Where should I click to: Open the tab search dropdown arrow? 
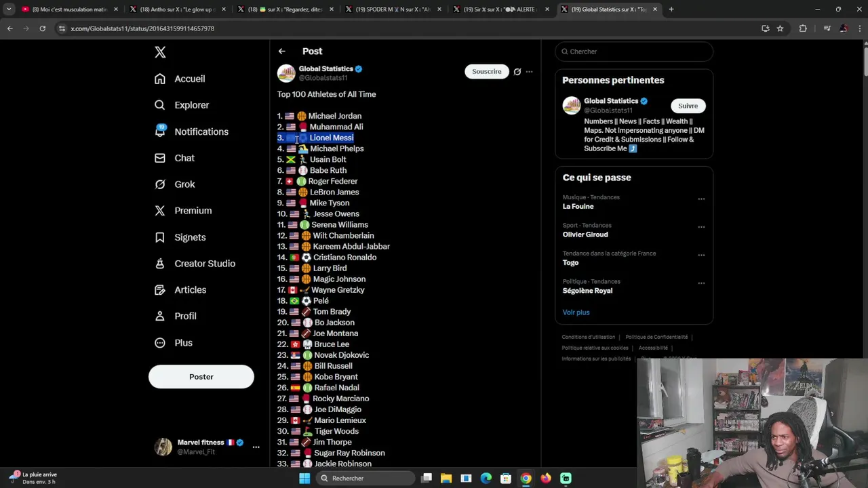pyautogui.click(x=9, y=9)
